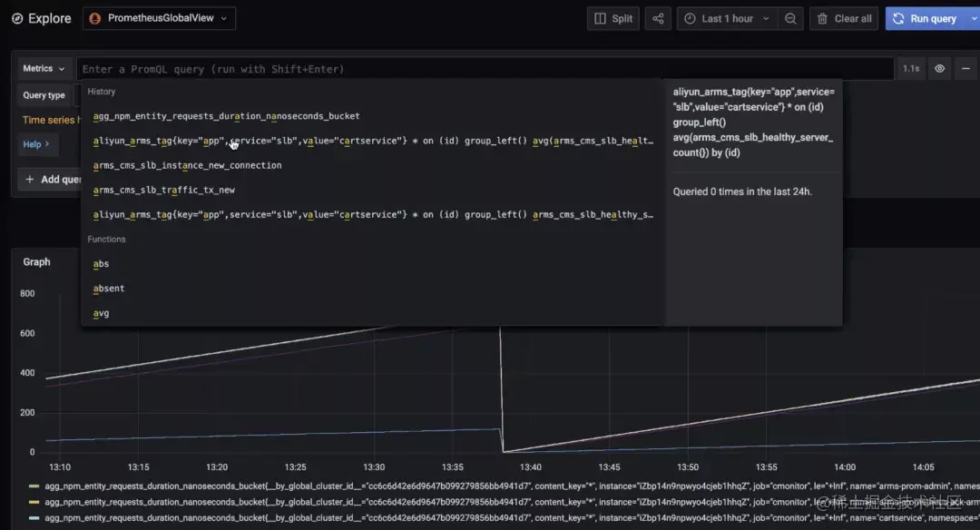Click the share link icon
This screenshot has width=980, height=530.
pyautogui.click(x=658, y=18)
